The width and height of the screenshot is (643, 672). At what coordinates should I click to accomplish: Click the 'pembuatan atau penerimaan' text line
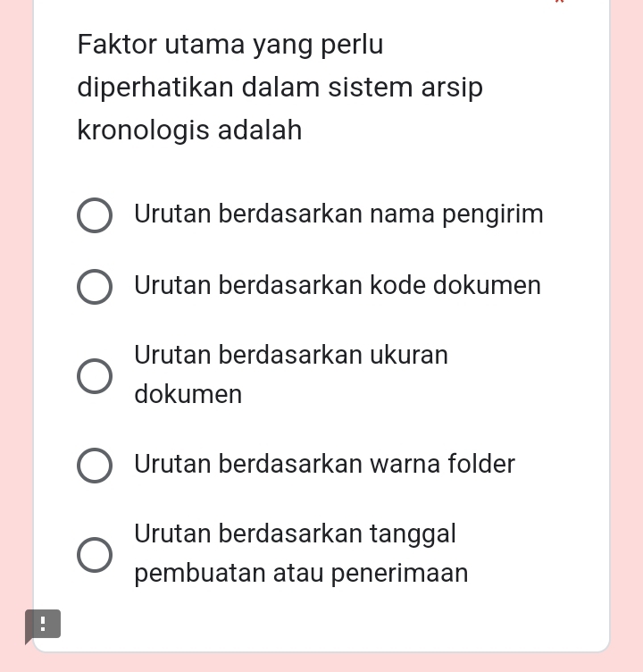[x=301, y=573]
